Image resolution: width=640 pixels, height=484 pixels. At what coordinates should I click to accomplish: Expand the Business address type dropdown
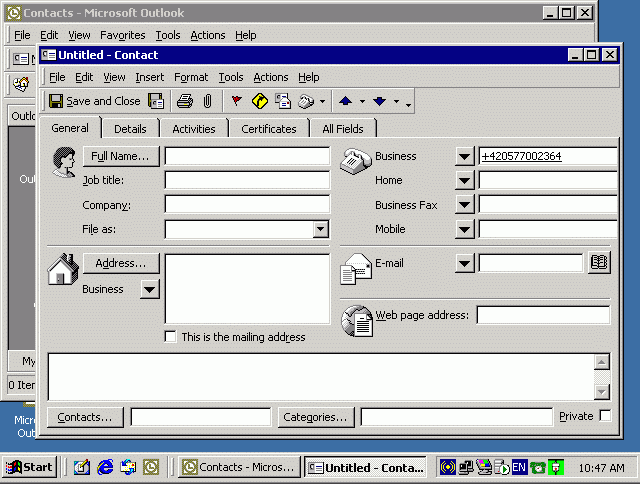pyautogui.click(x=149, y=289)
